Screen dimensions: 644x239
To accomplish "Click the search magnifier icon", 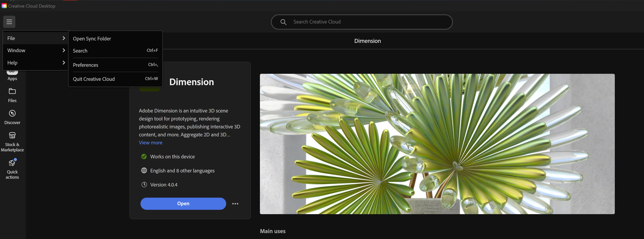I will [x=283, y=22].
